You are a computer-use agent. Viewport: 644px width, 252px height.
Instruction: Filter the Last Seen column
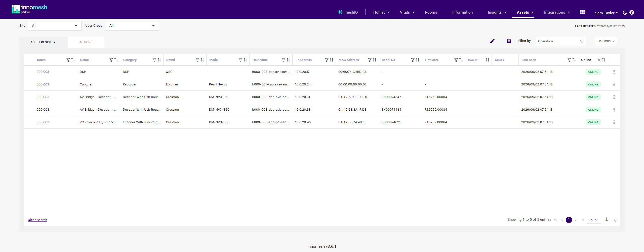tap(569, 60)
